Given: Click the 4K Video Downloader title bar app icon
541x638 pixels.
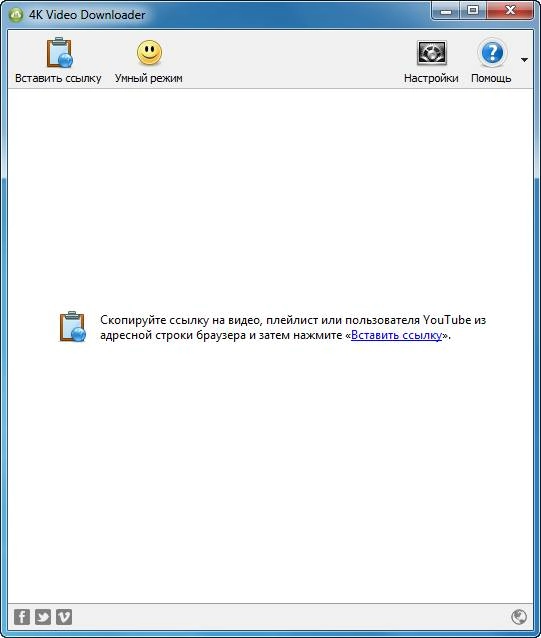Looking at the screenshot, I should point(16,15).
